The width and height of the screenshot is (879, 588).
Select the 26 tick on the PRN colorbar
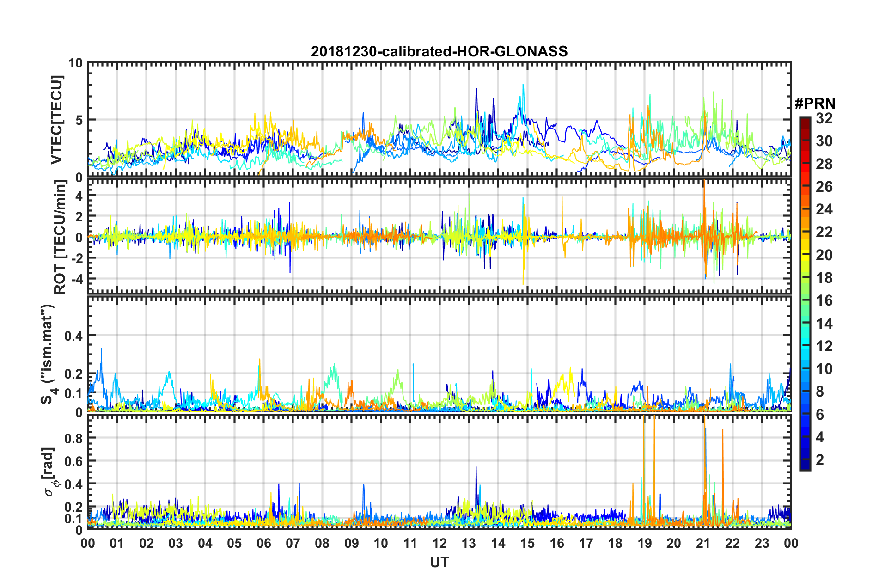click(x=824, y=187)
